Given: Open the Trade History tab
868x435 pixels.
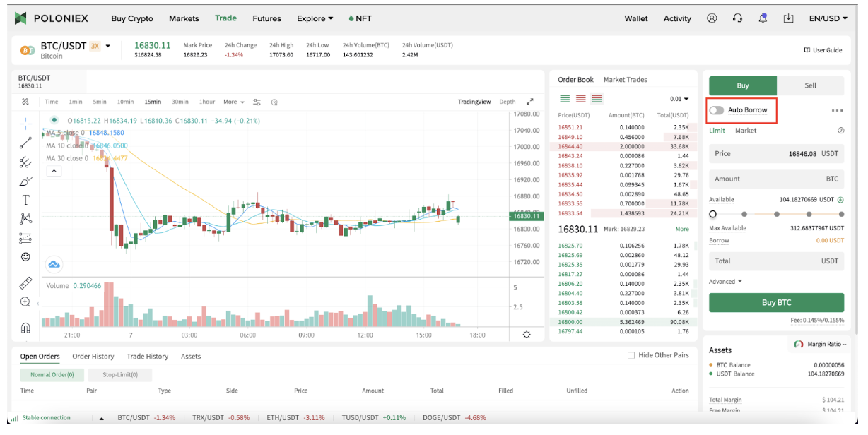Looking at the screenshot, I should (148, 357).
